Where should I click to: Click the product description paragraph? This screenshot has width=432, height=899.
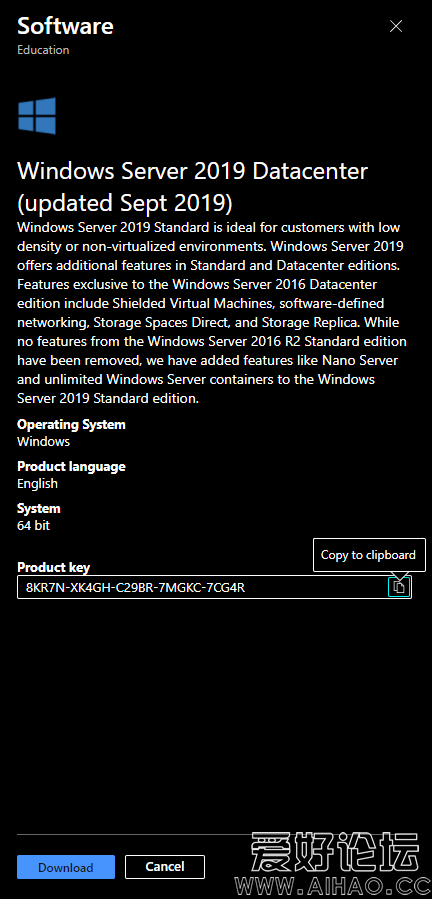pos(212,312)
